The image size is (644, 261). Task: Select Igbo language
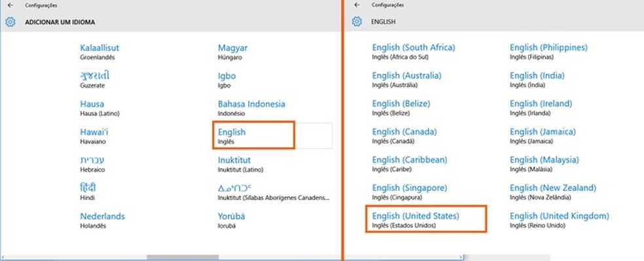[226, 80]
